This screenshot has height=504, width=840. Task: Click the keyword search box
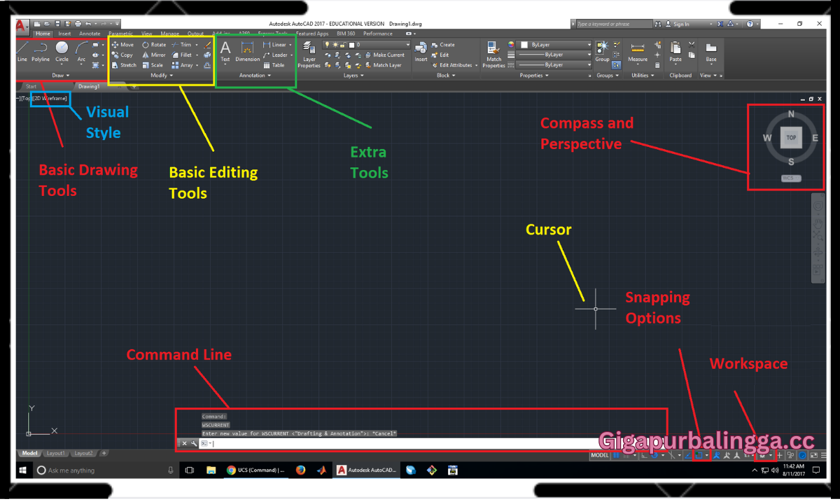(x=616, y=24)
